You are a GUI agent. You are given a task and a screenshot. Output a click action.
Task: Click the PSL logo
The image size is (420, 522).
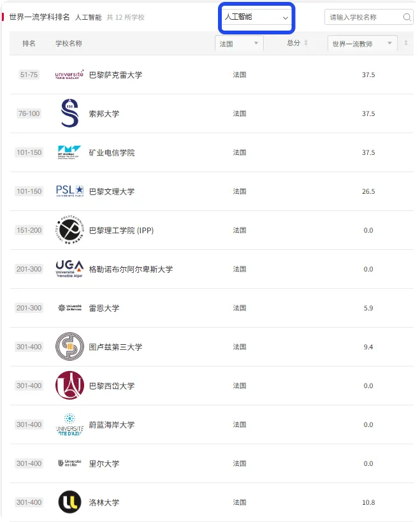[x=69, y=191]
